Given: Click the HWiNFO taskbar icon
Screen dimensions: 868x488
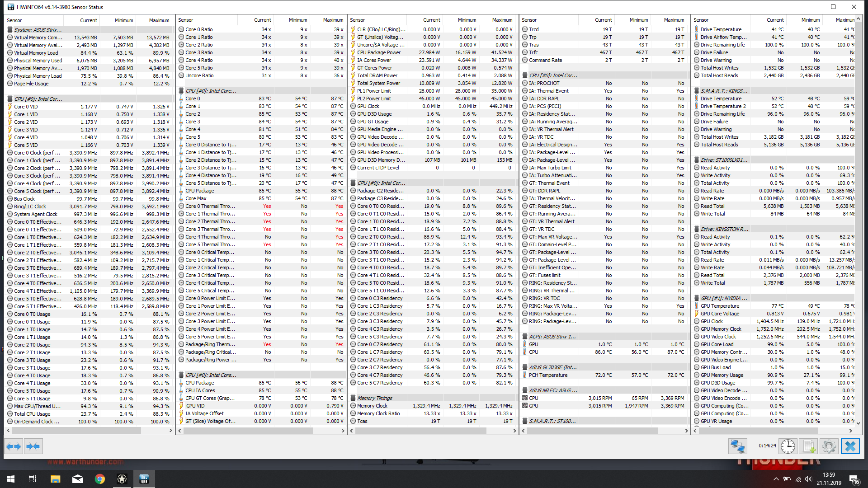Looking at the screenshot, I should tap(144, 479).
